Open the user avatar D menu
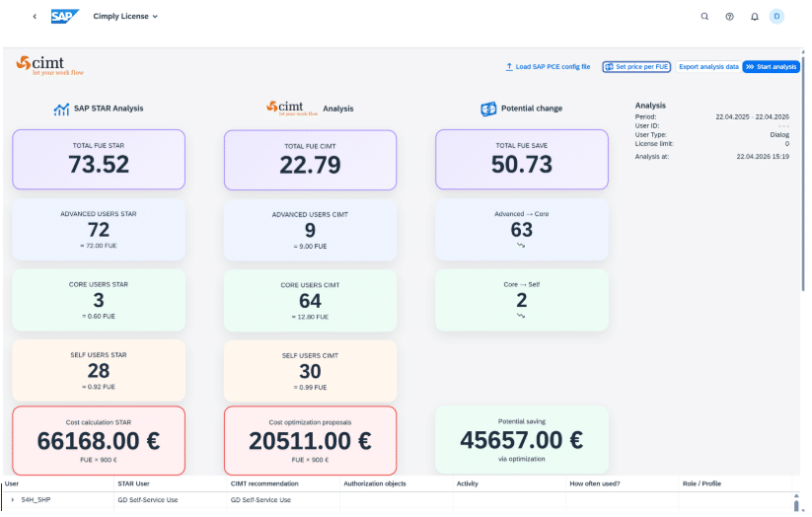Image resolution: width=812 pixels, height=517 pixels. click(776, 17)
